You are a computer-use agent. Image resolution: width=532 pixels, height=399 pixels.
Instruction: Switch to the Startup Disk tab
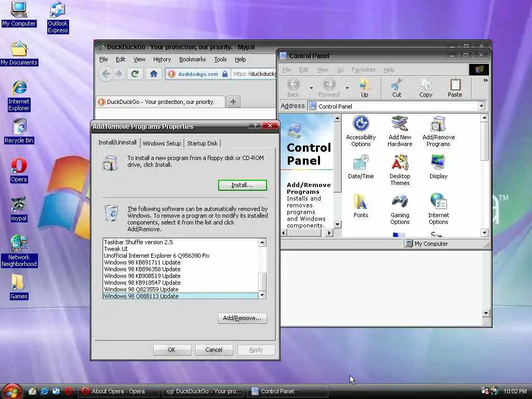click(202, 143)
